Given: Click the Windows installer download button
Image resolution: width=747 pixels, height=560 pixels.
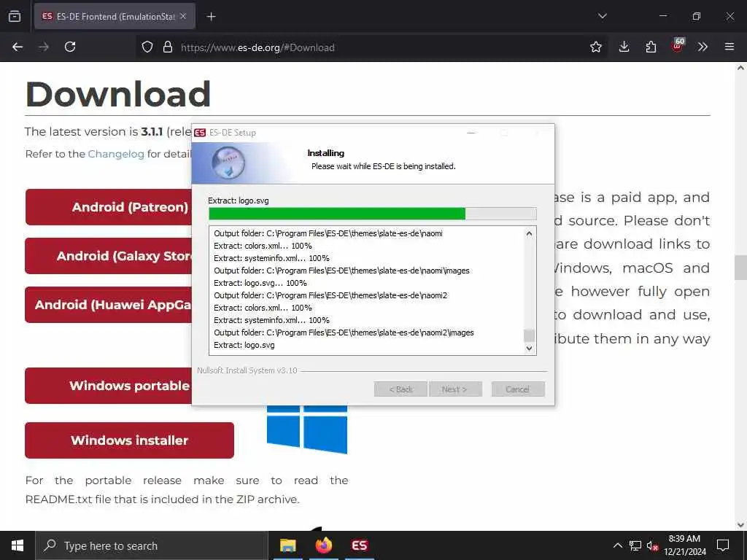Looking at the screenshot, I should (x=130, y=440).
